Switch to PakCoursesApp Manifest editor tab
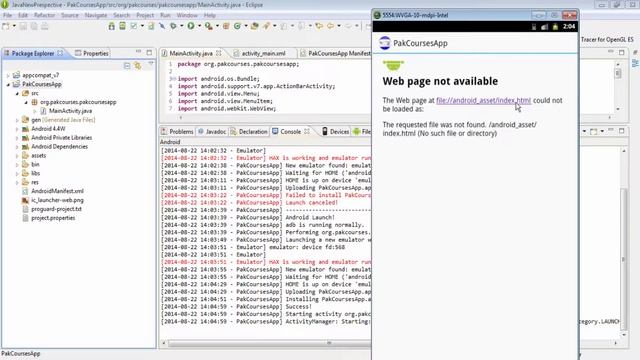Screen dimensions: 640x360 pos(335,53)
